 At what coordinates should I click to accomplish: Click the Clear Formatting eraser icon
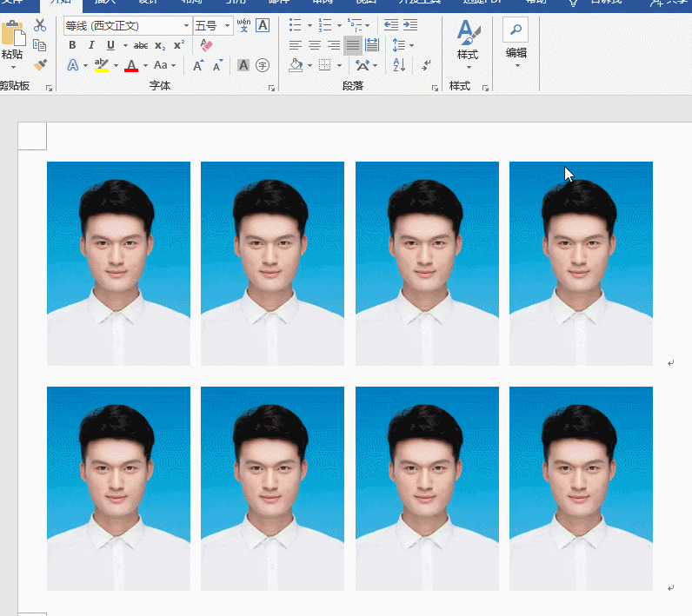[206, 45]
